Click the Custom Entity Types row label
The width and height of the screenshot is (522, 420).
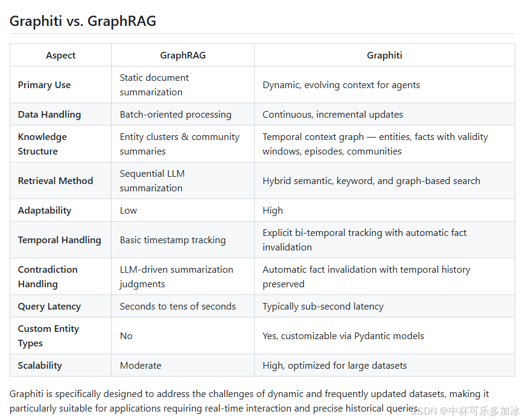click(x=48, y=336)
